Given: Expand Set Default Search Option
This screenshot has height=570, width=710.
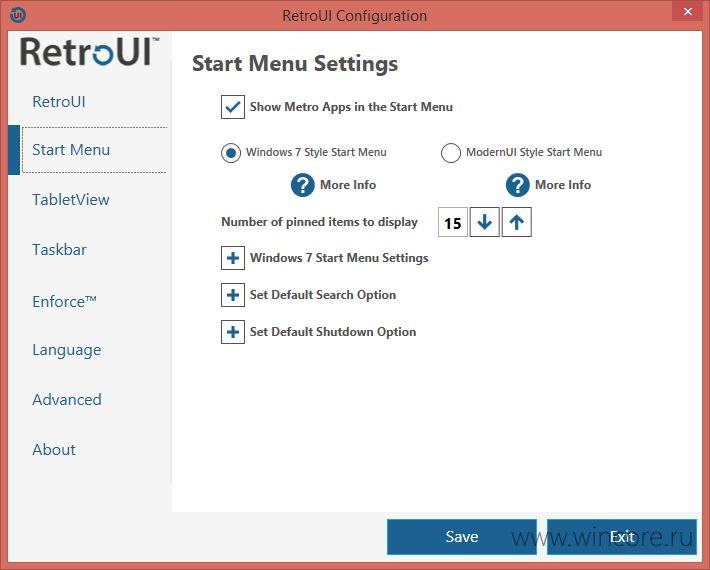Looking at the screenshot, I should [x=233, y=295].
